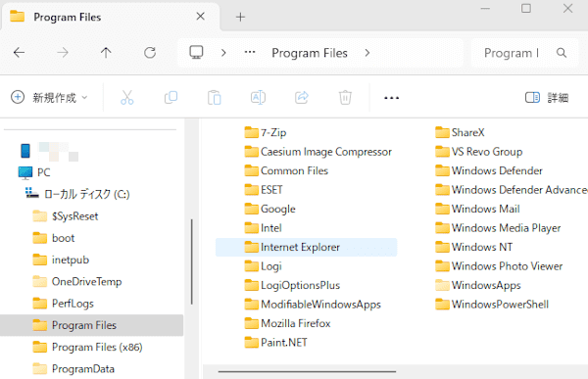This screenshot has height=379, width=588.
Task: Select the ShareX folder
Action: click(x=460, y=132)
